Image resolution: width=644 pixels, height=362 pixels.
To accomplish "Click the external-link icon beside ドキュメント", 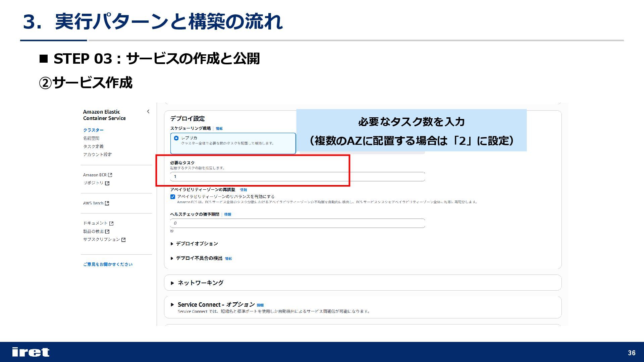I will (x=111, y=223).
